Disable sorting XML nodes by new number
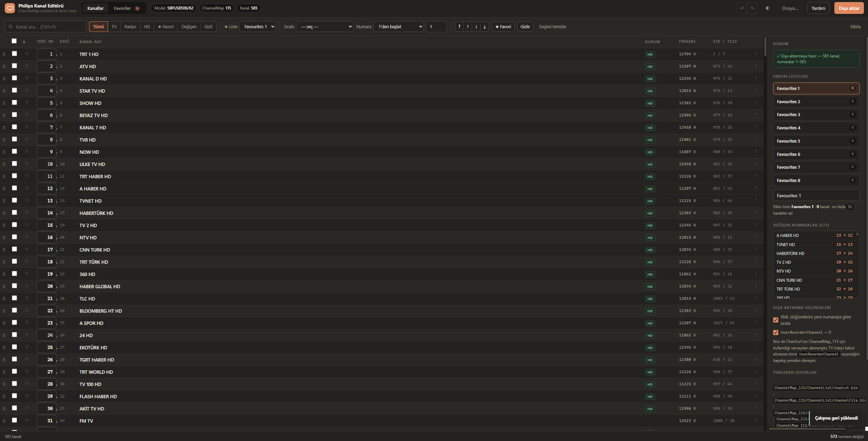 pyautogui.click(x=776, y=320)
